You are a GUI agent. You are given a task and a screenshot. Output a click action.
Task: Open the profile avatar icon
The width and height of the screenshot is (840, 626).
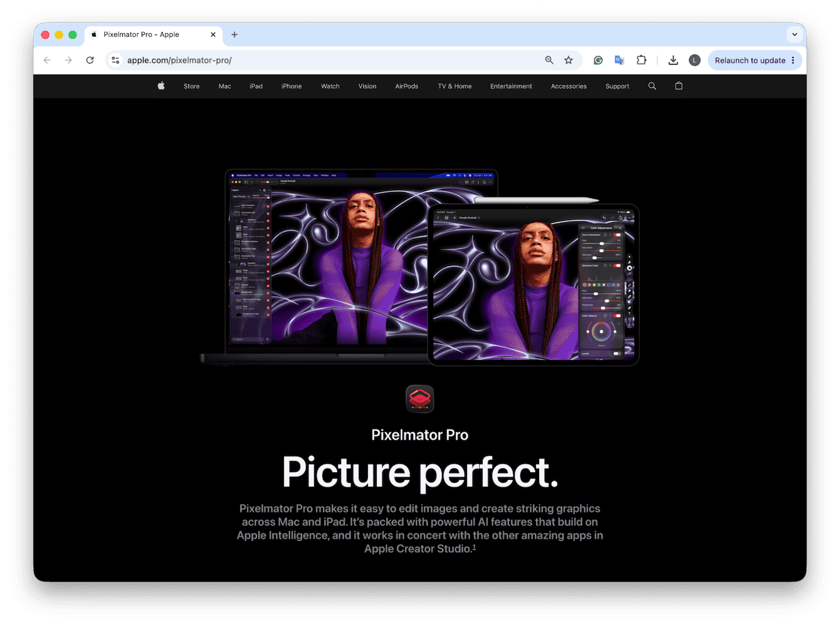coord(694,60)
